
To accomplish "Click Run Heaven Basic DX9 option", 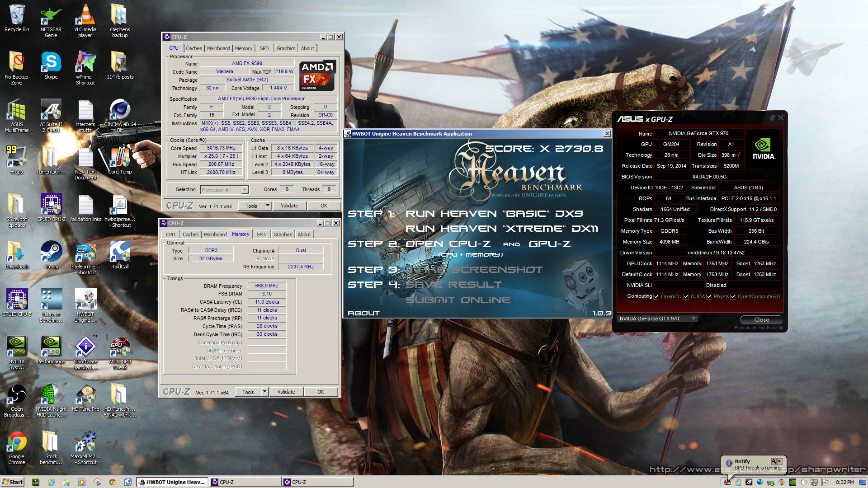I will coord(494,213).
